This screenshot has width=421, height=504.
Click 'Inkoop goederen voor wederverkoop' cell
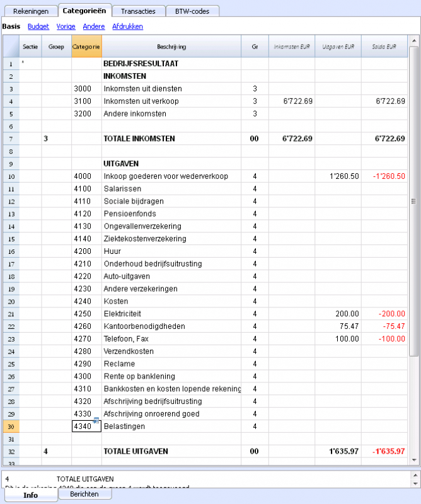pos(171,176)
